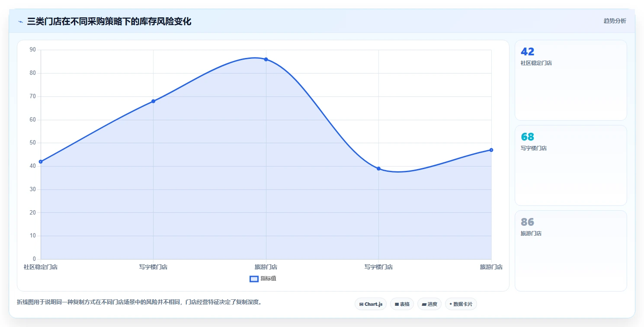This screenshot has width=644, height=327.
Task: Click the y-axis label 50
Action: (33, 143)
